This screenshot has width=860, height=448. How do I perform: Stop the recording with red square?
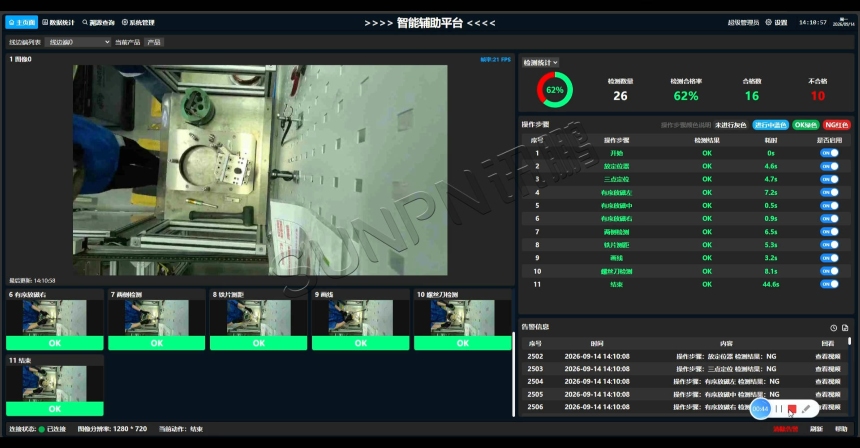tap(792, 409)
